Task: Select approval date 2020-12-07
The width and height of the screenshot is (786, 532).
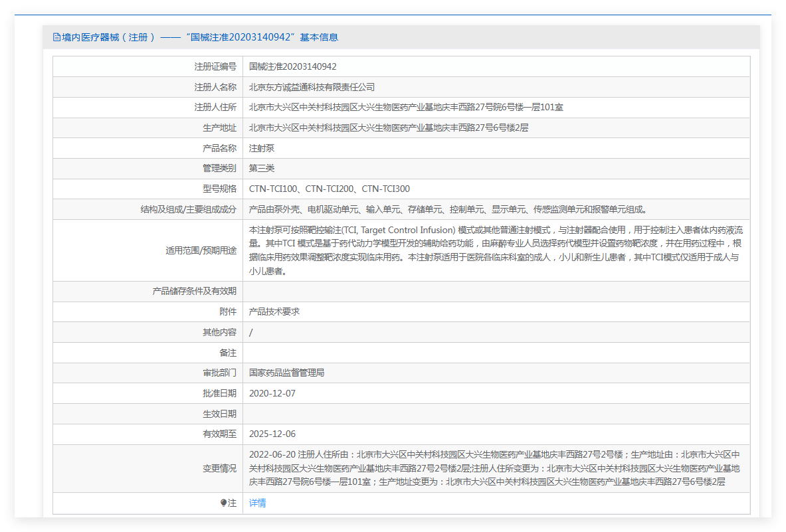Action: click(272, 394)
